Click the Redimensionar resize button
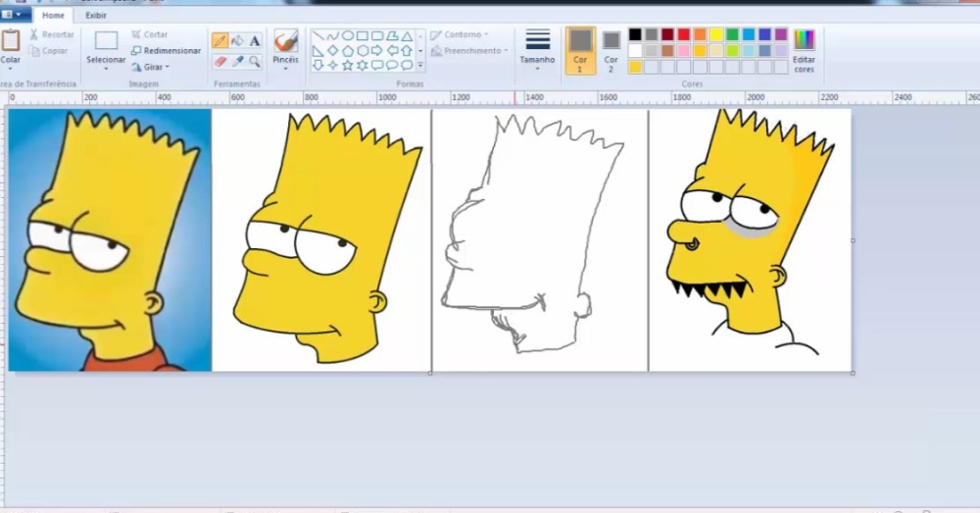Screen dimensions: 980x513 pyautogui.click(x=167, y=51)
